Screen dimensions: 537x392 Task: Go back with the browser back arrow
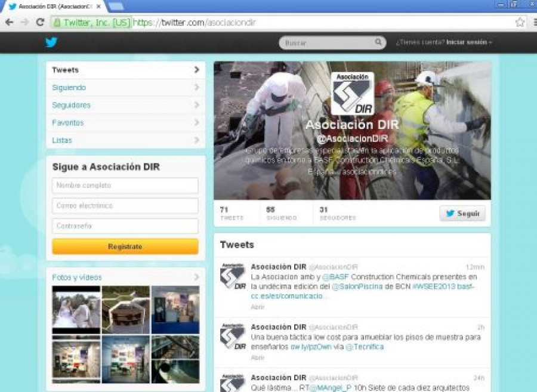[9, 22]
